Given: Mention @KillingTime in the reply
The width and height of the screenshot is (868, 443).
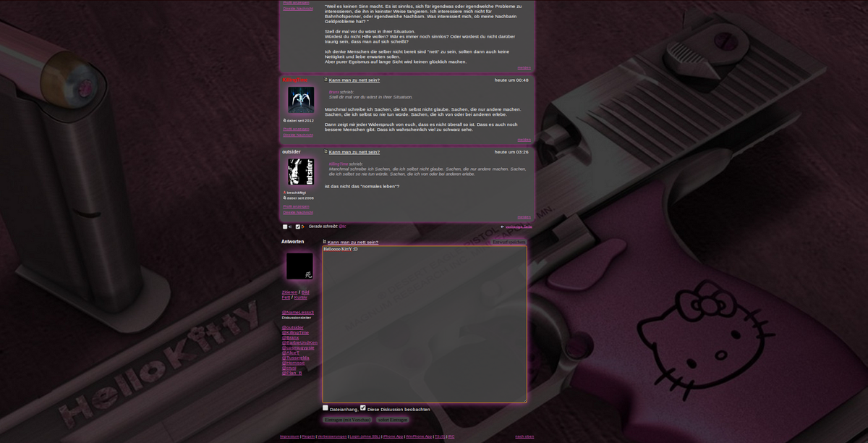Looking at the screenshot, I should click(296, 333).
